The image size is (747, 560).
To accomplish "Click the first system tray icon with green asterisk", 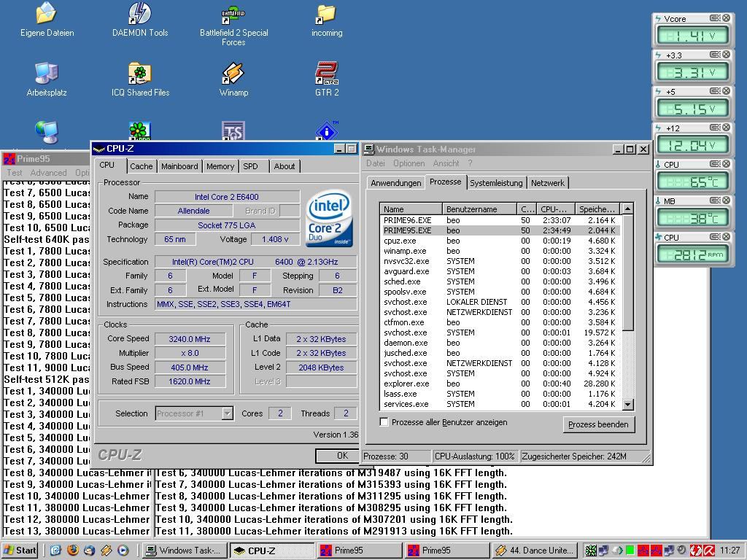I will coord(591,551).
